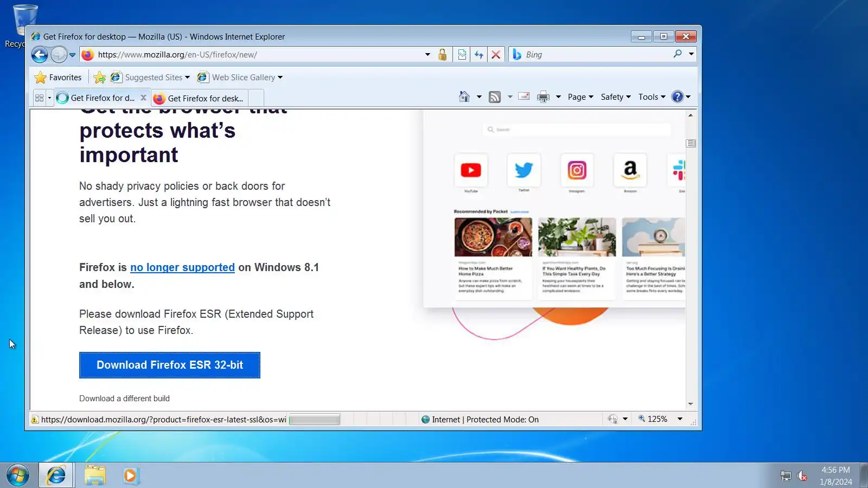Click the status bar privacy/pop-up icon
Viewport: 868px width, 488px height.
613,419
